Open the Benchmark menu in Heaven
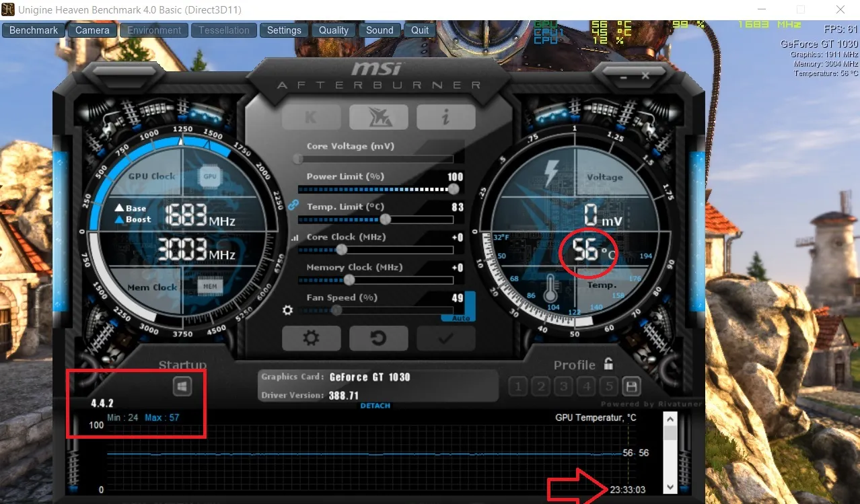This screenshot has height=504, width=860. coord(34,30)
